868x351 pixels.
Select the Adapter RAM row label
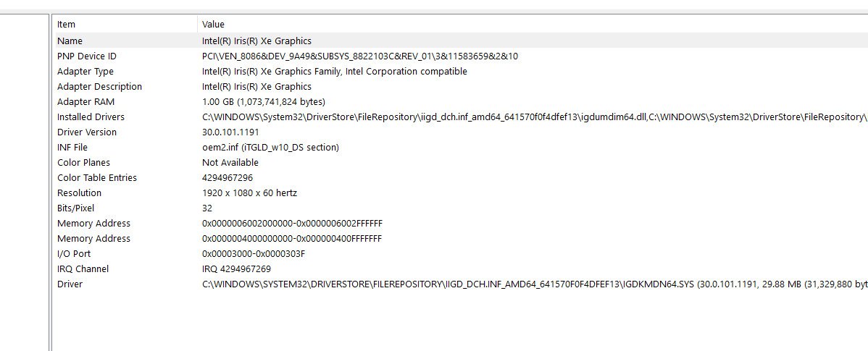pos(85,102)
